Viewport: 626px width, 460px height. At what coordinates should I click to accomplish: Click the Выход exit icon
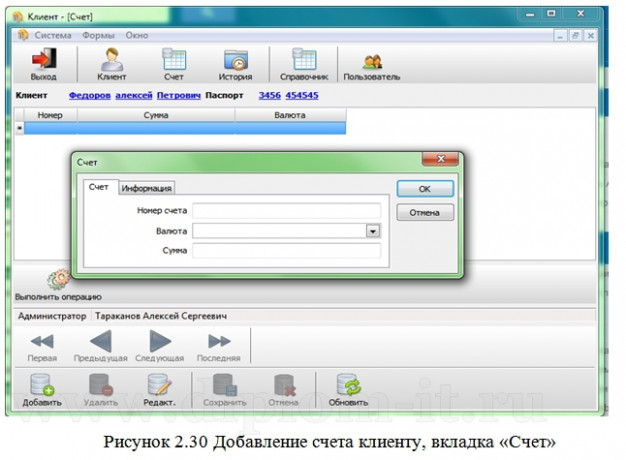pyautogui.click(x=44, y=60)
